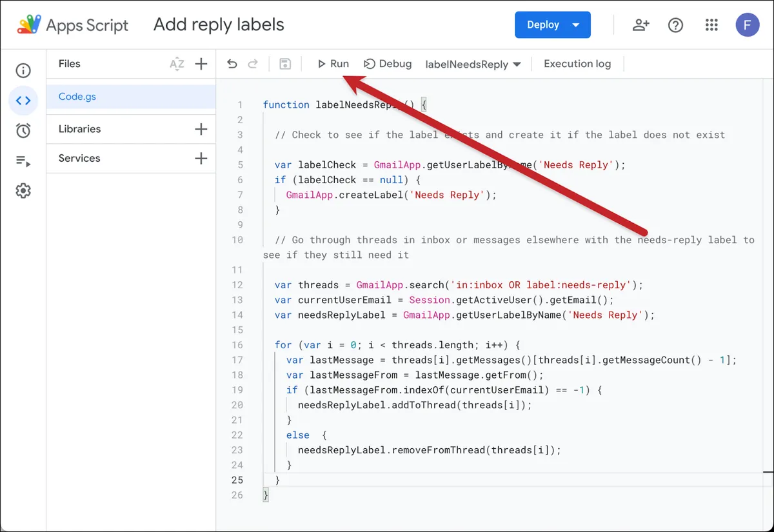Open Project Settings gear icon
This screenshot has width=774, height=532.
tap(23, 191)
